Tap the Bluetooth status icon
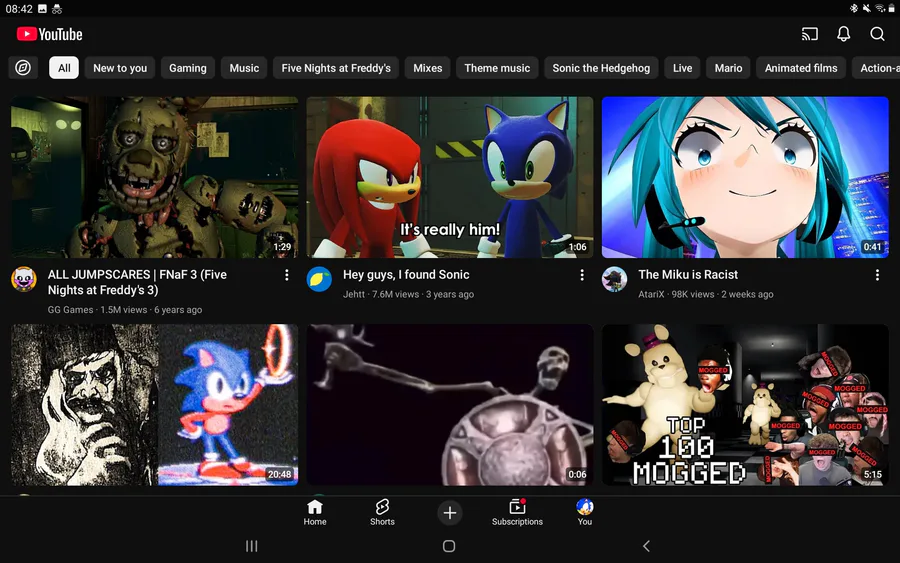Screen dimensions: 900x563 tap(854, 8)
